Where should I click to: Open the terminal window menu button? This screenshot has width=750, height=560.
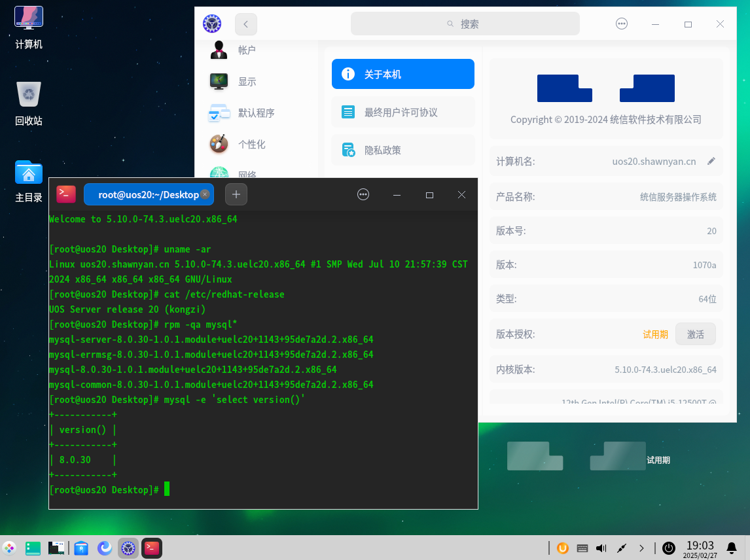(x=363, y=194)
